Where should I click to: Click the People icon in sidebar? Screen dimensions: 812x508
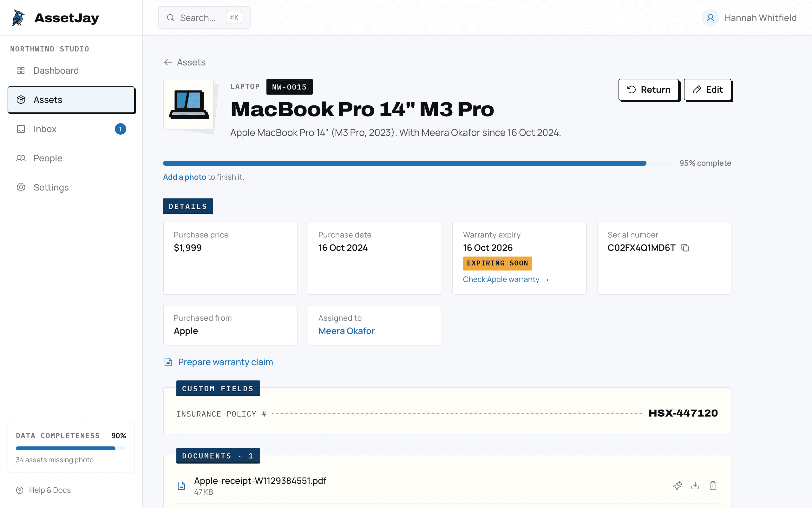click(21, 158)
